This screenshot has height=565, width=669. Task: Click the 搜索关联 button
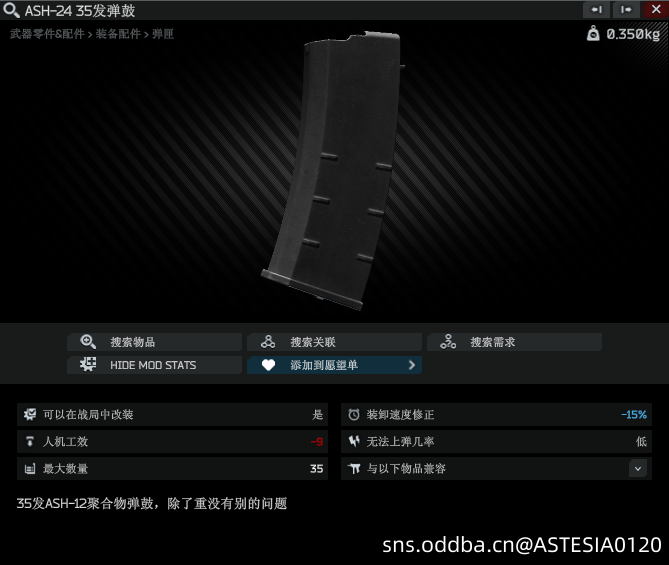334,342
